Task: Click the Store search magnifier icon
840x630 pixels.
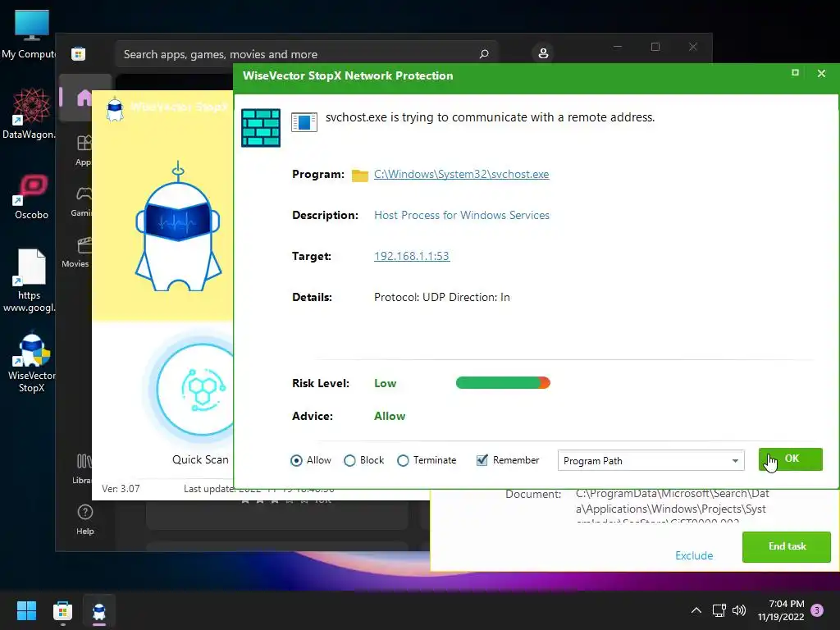Action: coord(484,54)
